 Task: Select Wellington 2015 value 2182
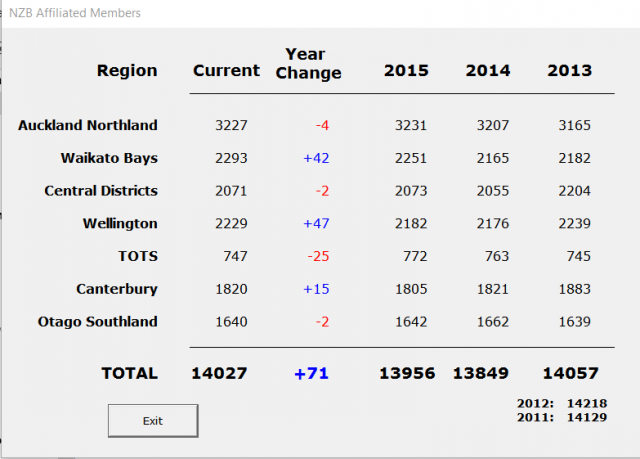pyautogui.click(x=411, y=224)
